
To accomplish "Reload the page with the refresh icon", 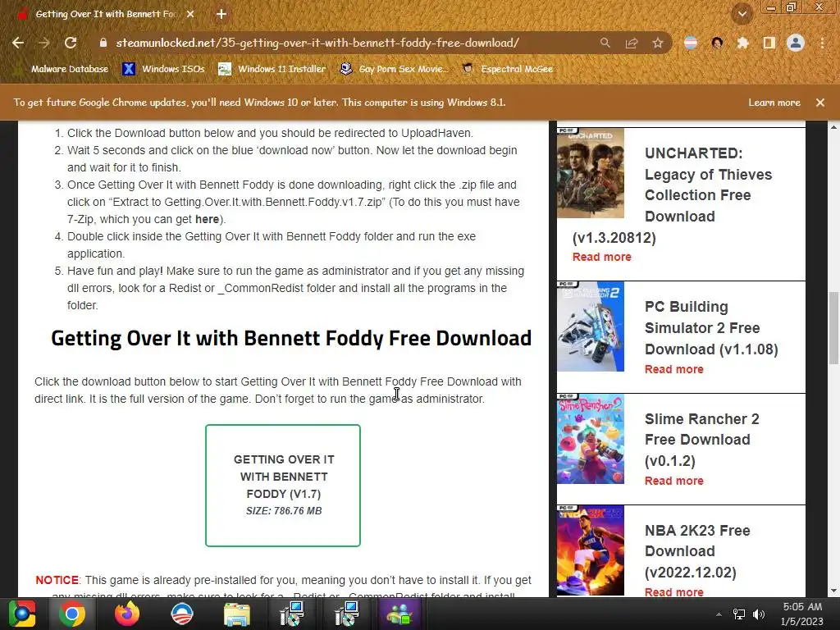I will tap(71, 43).
